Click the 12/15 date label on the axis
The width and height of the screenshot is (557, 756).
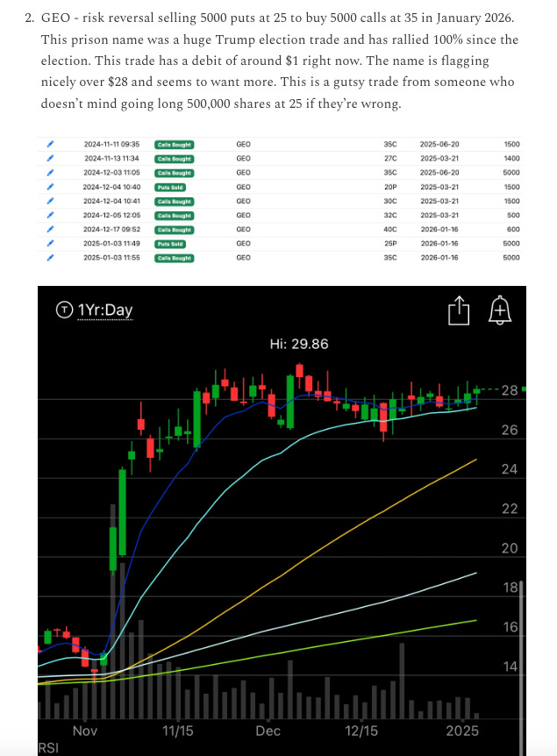[x=361, y=731]
